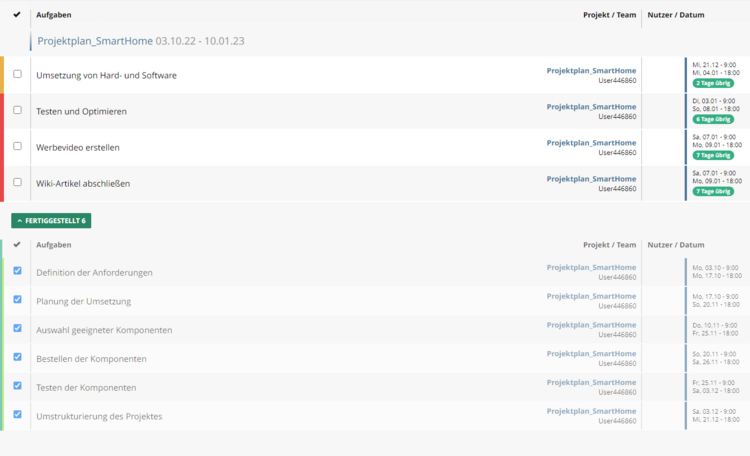Mark 'Werbevideo erstellen' as done
The width and height of the screenshot is (750, 456).
pos(17,146)
